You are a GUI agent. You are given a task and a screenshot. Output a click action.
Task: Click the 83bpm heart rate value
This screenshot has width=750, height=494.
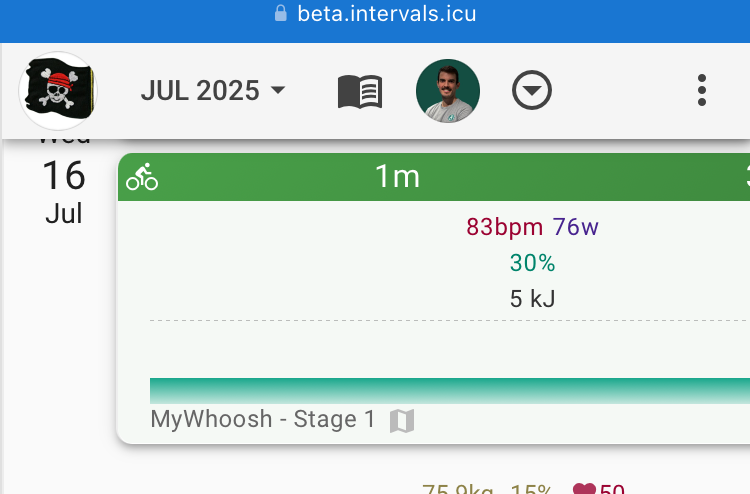click(x=504, y=227)
